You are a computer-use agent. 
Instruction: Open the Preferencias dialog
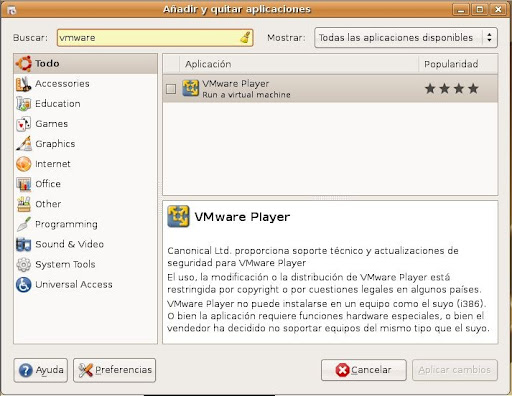(x=114, y=370)
